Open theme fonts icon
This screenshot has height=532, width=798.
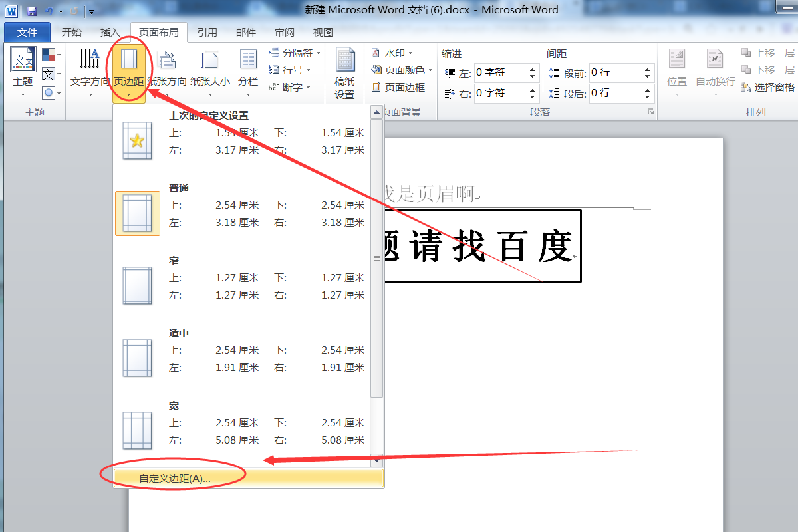(51, 74)
